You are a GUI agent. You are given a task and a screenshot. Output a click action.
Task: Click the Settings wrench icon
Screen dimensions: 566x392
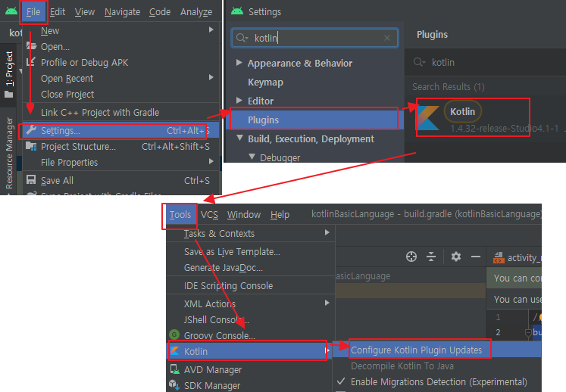[x=31, y=130]
